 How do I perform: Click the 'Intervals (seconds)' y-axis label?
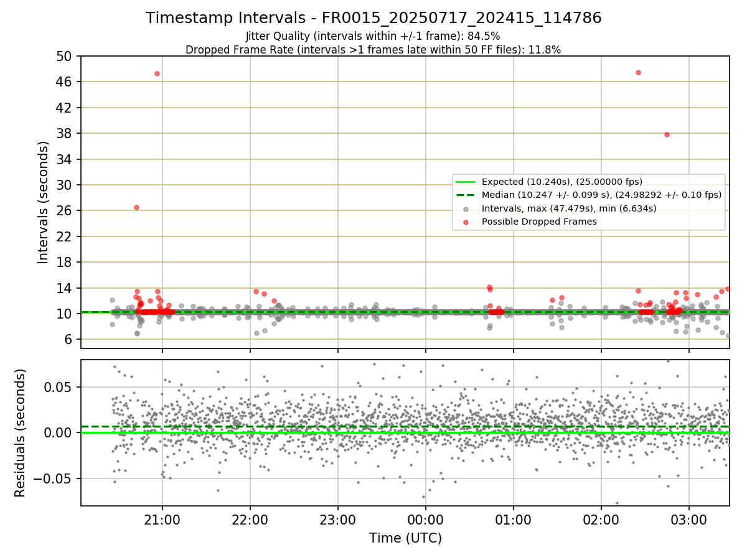[43, 202]
